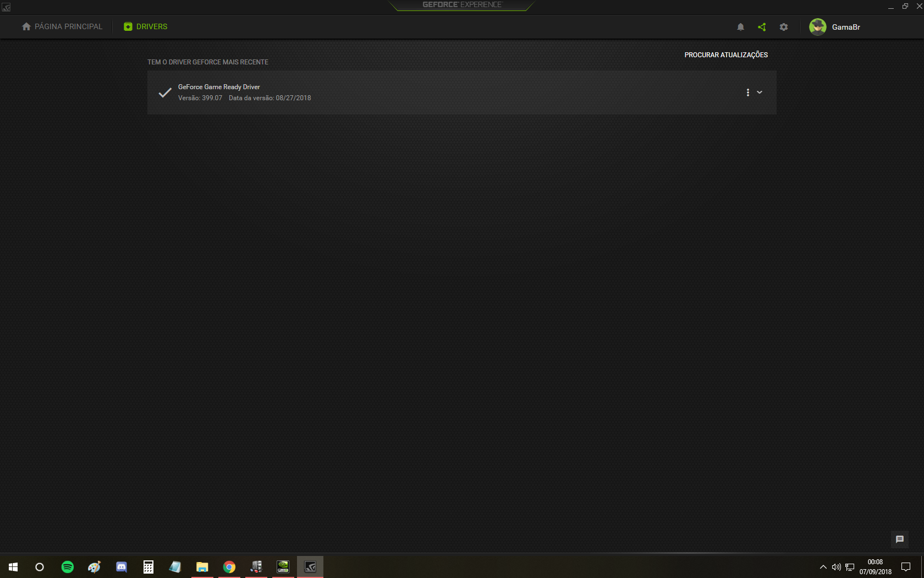Open Cortana search circle
Screen dimensions: 924x578
(x=40, y=567)
